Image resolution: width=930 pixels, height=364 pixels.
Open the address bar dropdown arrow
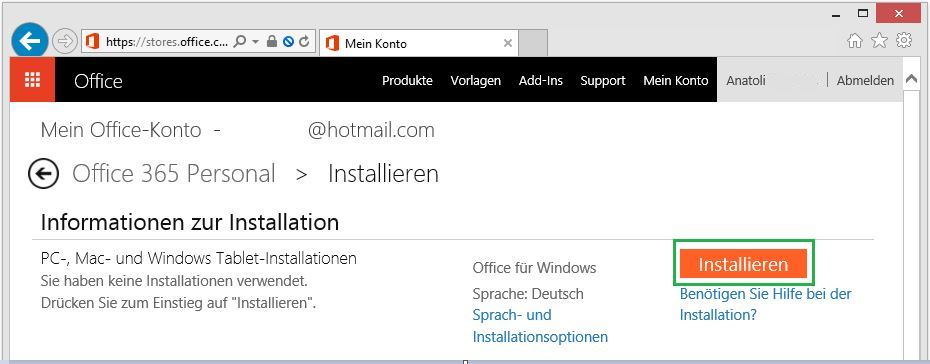click(x=256, y=41)
